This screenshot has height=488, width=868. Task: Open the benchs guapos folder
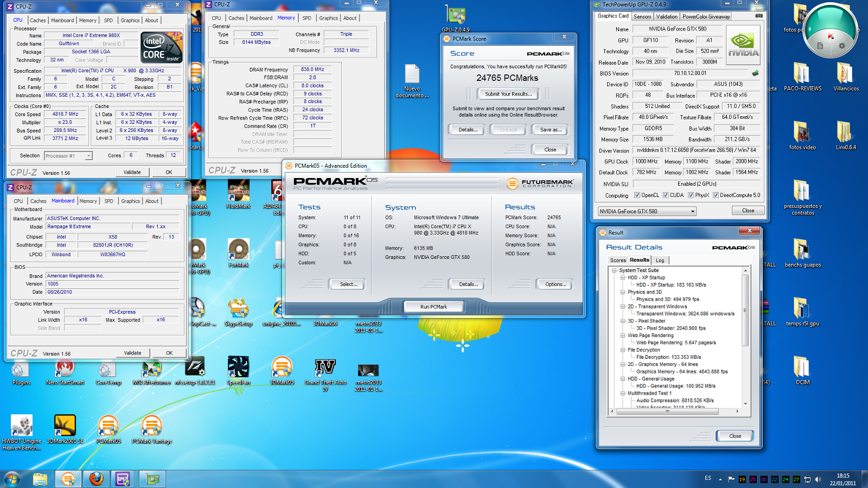click(x=802, y=253)
